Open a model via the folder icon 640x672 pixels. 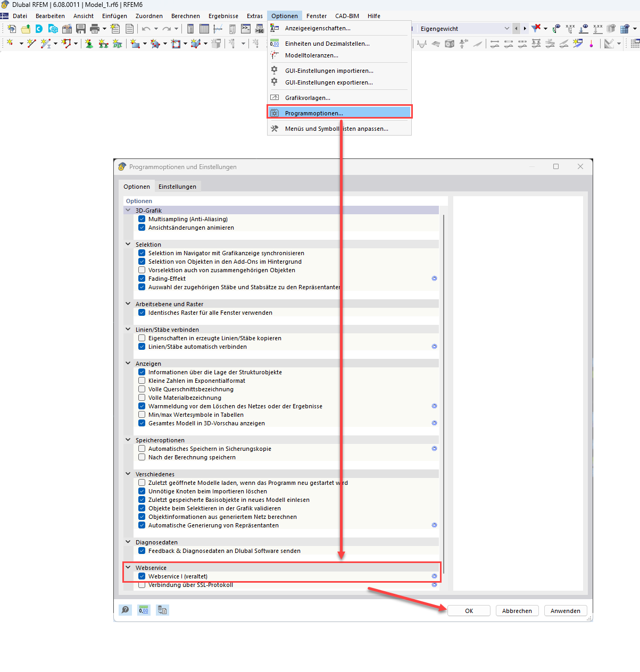pos(26,29)
